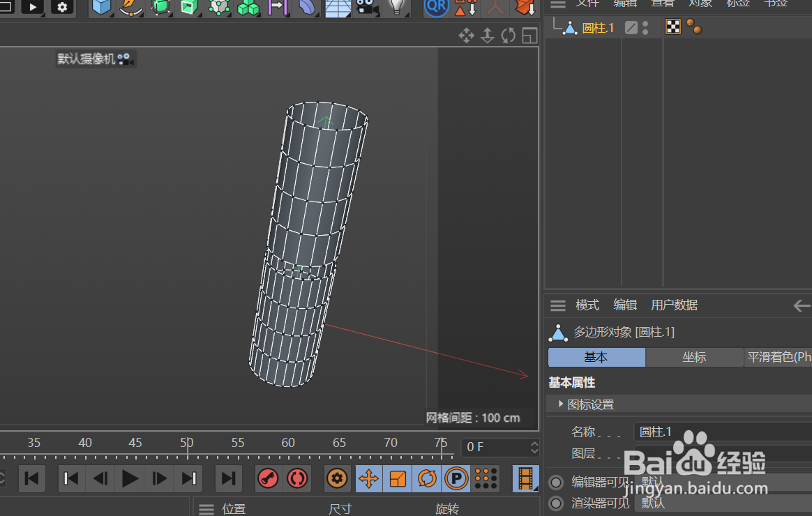This screenshot has width=812, height=516.
Task: Go to start of animation
Action: point(31,479)
